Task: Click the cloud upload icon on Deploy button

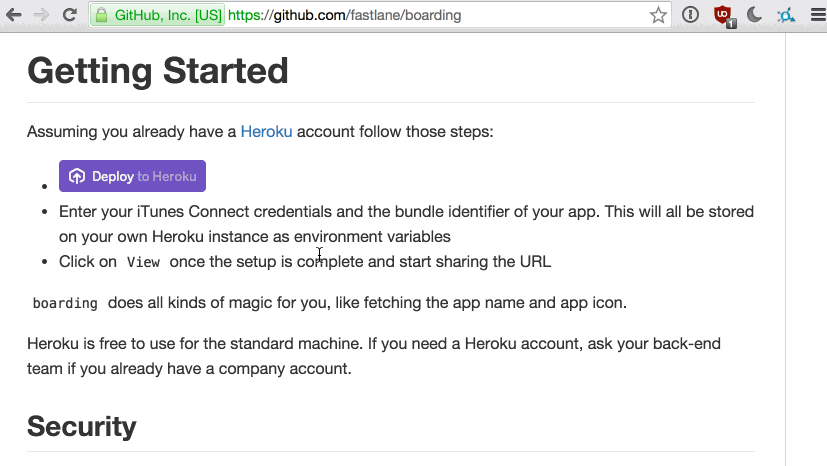Action: tap(77, 176)
